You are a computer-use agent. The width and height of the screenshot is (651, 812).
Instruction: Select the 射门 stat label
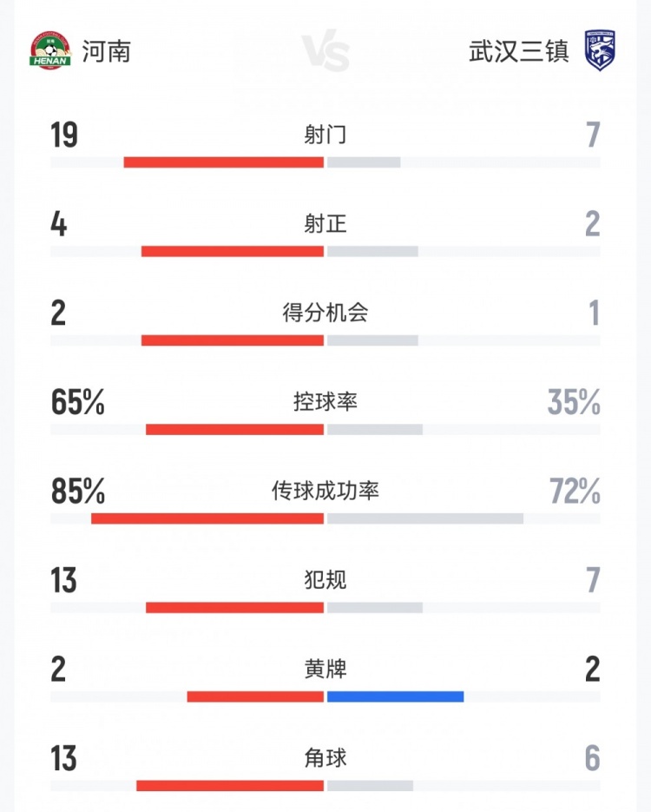[x=325, y=135]
